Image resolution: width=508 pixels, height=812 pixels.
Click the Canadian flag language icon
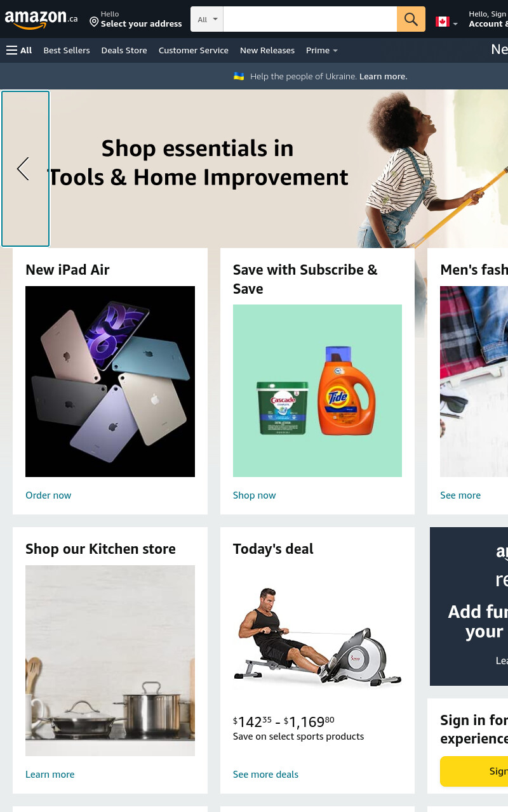pos(443,22)
